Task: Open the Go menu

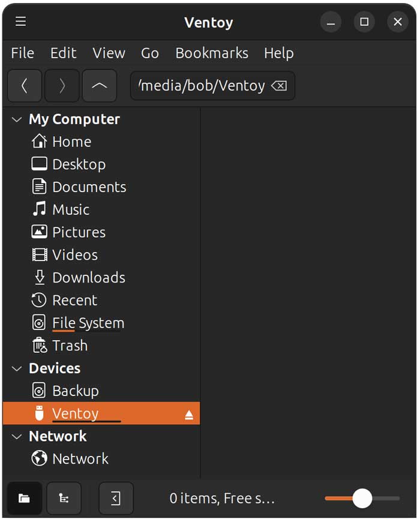Action: click(149, 53)
